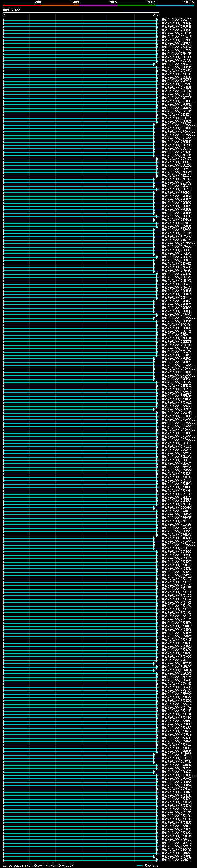197x868 pixels.
Task: Click the UniRef100_Q07078 label
Action: click(x=176, y=223)
